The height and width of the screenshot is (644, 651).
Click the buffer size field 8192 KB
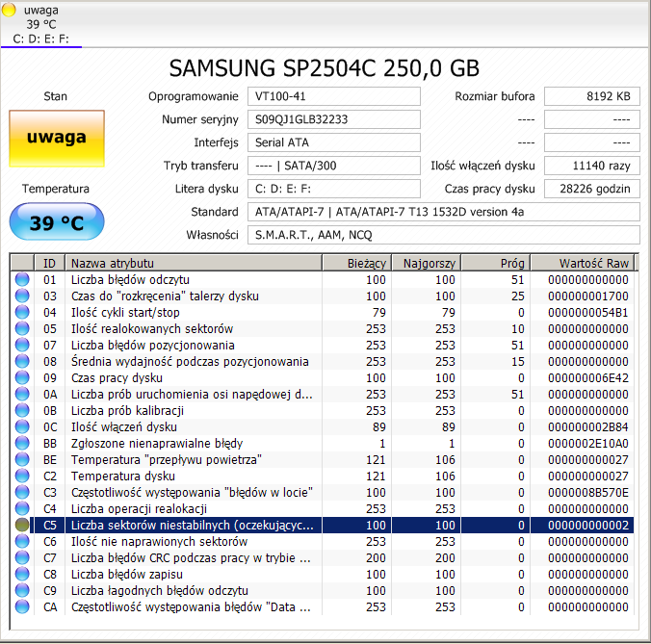pyautogui.click(x=592, y=96)
